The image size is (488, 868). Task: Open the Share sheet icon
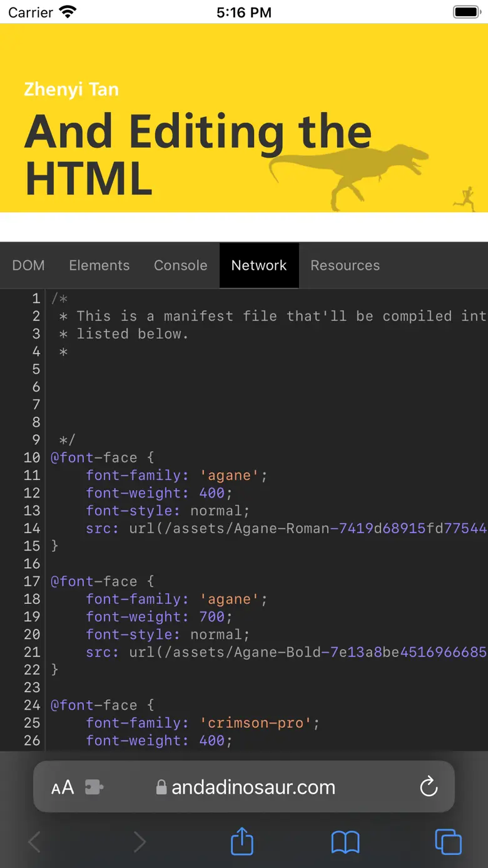(x=242, y=841)
